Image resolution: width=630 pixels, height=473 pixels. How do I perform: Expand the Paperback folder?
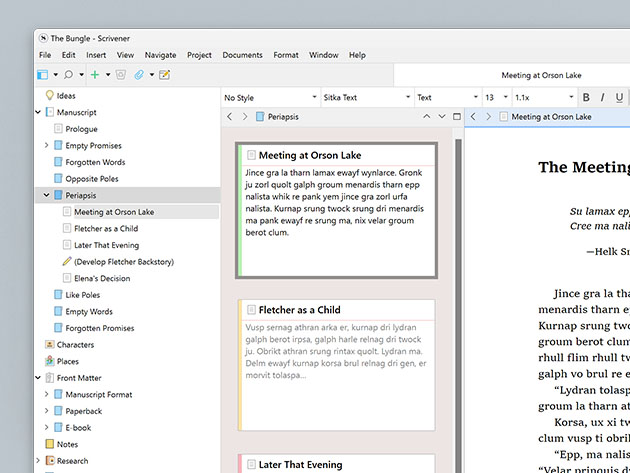(x=46, y=411)
